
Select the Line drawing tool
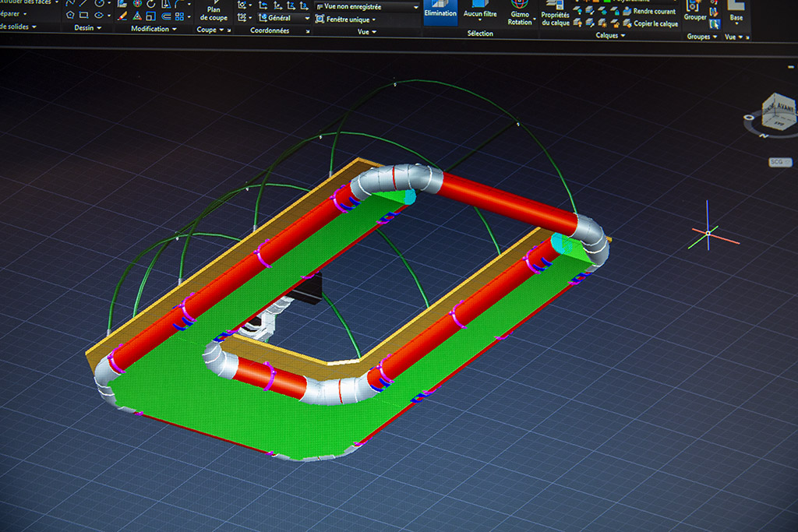(83, 3)
